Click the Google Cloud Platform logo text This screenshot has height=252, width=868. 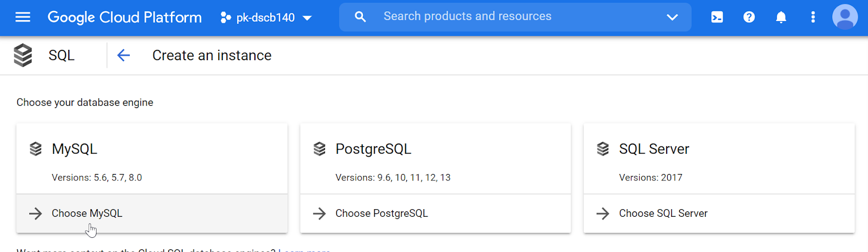click(x=125, y=17)
